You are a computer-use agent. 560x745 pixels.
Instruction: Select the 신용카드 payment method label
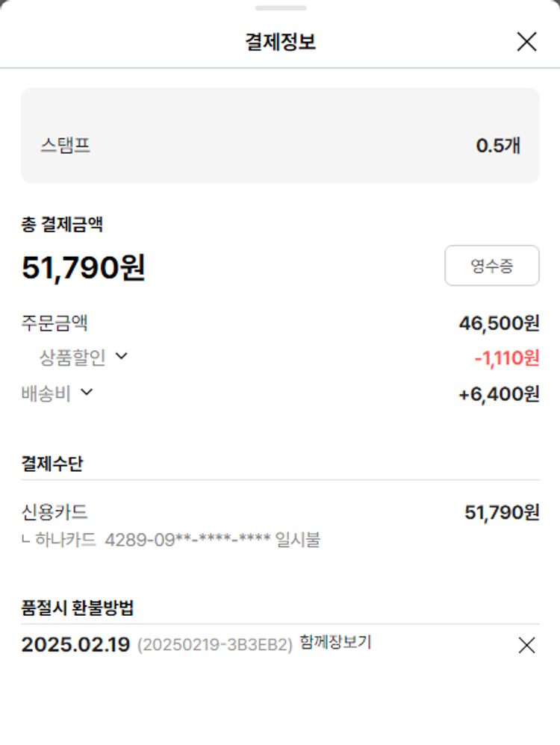tap(55, 512)
